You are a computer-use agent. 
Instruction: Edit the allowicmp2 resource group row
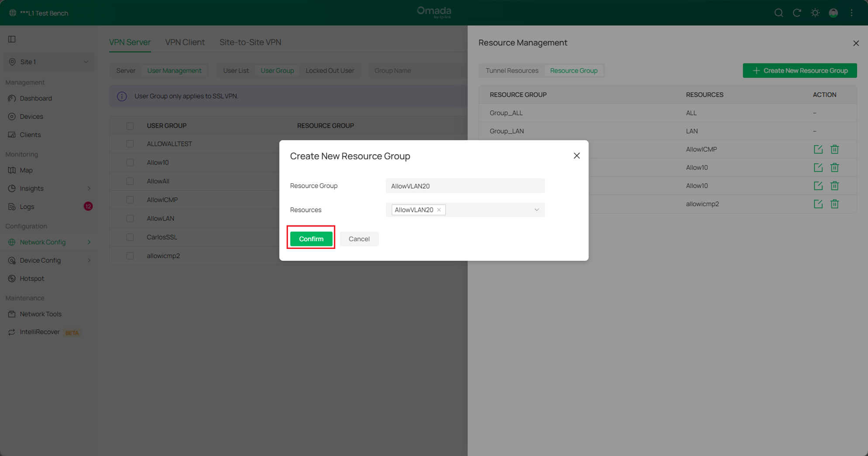click(818, 204)
